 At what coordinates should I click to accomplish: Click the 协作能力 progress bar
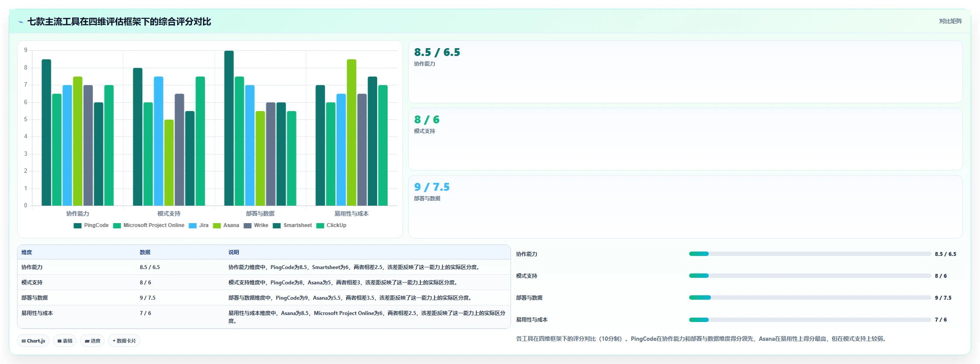click(810, 254)
